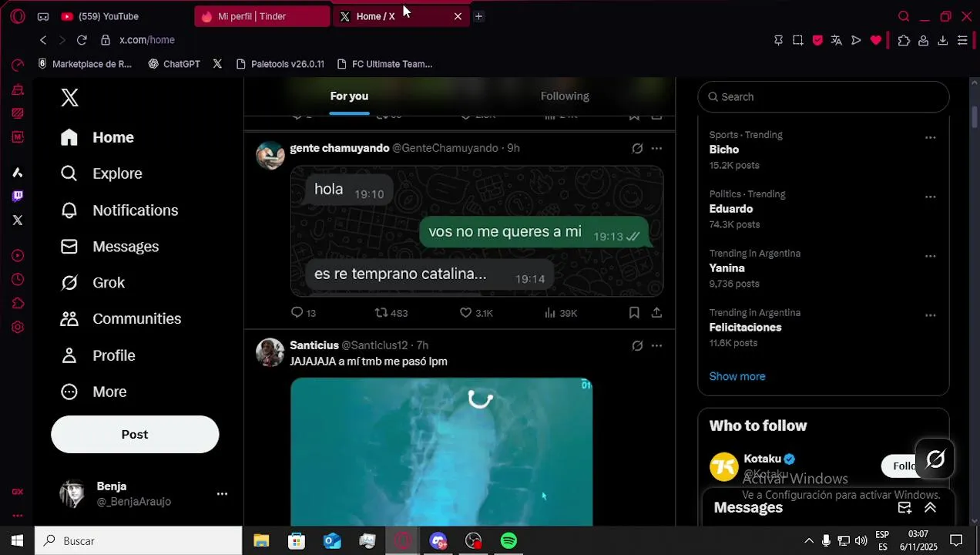The width and height of the screenshot is (980, 555).
Task: Go back to previous page
Action: click(x=43, y=40)
